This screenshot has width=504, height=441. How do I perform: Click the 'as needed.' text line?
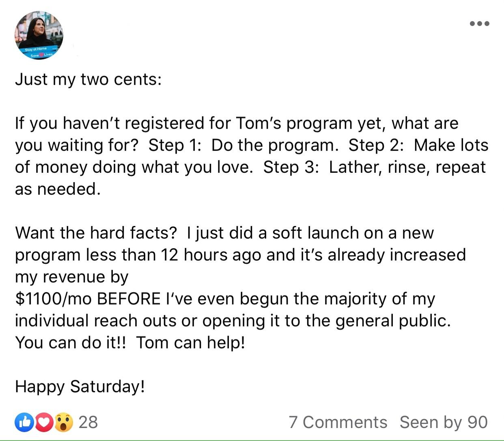pyautogui.click(x=58, y=189)
